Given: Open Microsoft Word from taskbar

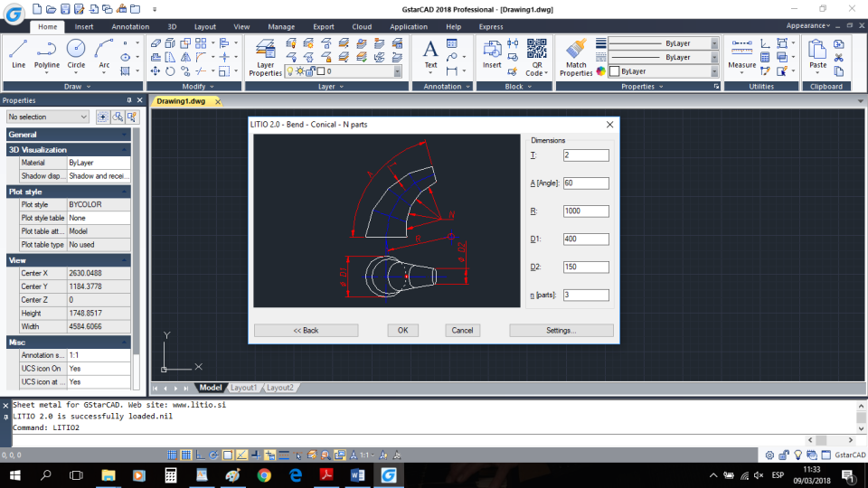Looking at the screenshot, I should coord(358,475).
